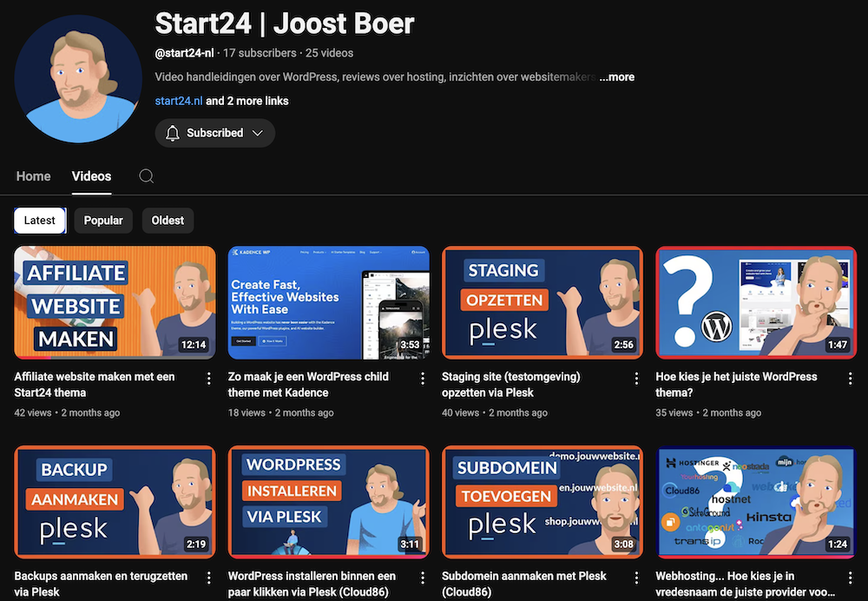The height and width of the screenshot is (601, 868).
Task: Open three-dot menu for WordPress thema video
Action: (x=851, y=379)
